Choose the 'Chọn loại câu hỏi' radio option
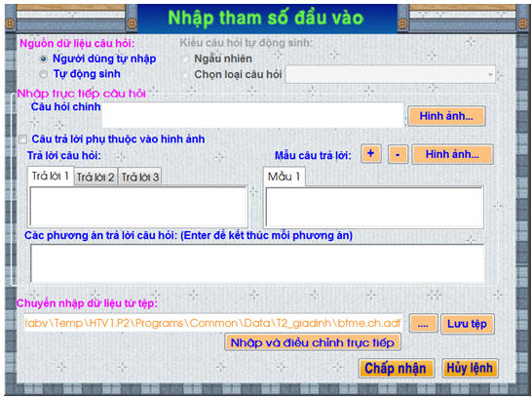Viewport: 532px width, 398px height. tap(185, 75)
